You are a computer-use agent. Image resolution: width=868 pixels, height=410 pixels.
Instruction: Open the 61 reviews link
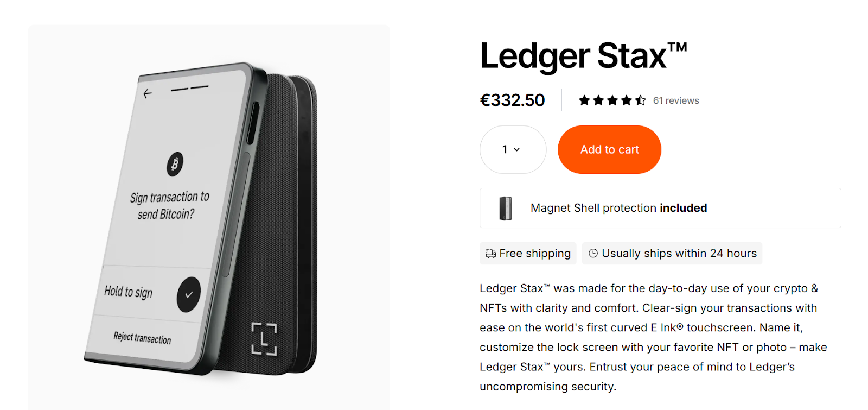[x=676, y=100]
